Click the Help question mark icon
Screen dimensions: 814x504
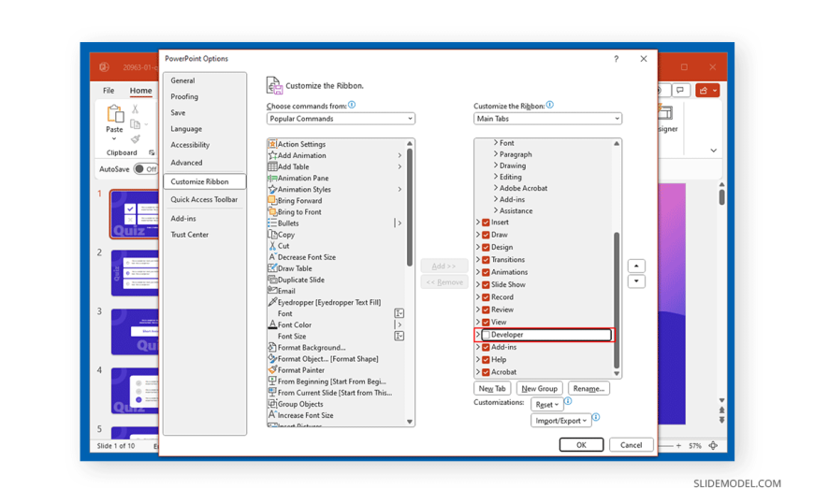(x=616, y=59)
